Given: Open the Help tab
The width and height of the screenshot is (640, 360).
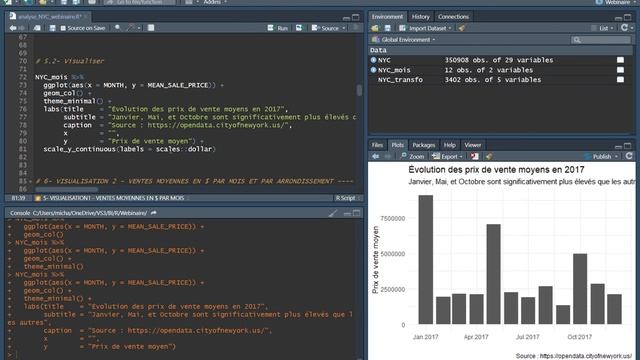Looking at the screenshot, I should coord(449,145).
